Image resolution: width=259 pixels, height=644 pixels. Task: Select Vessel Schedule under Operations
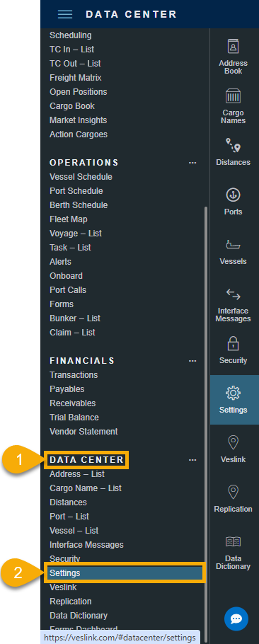click(81, 177)
